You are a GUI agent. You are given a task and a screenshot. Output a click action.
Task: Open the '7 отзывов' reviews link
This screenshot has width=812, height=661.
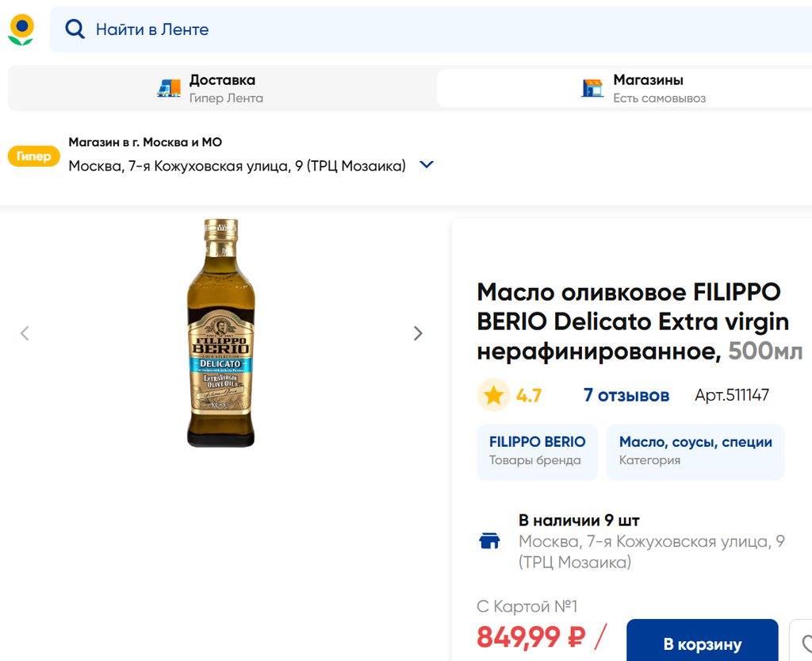[626, 395]
